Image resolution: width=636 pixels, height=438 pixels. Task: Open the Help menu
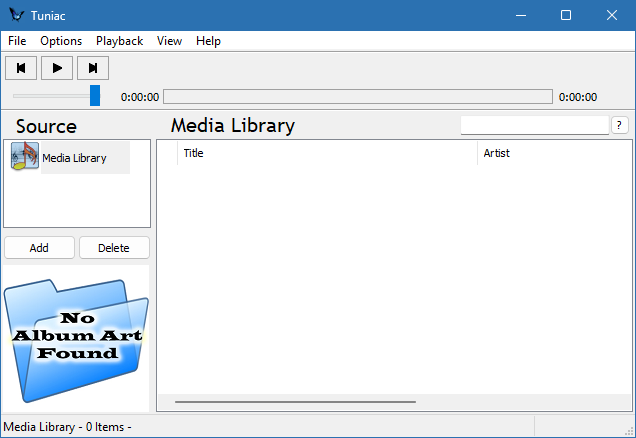pos(208,41)
